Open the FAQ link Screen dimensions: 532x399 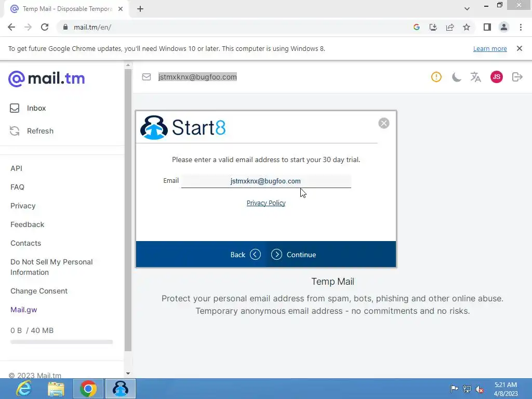tap(17, 187)
